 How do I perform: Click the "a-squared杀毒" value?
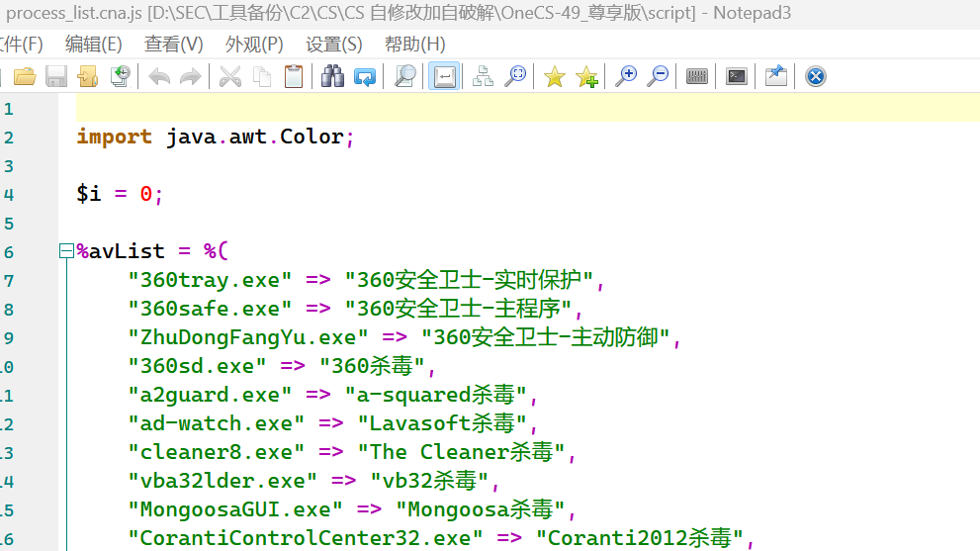[436, 396]
